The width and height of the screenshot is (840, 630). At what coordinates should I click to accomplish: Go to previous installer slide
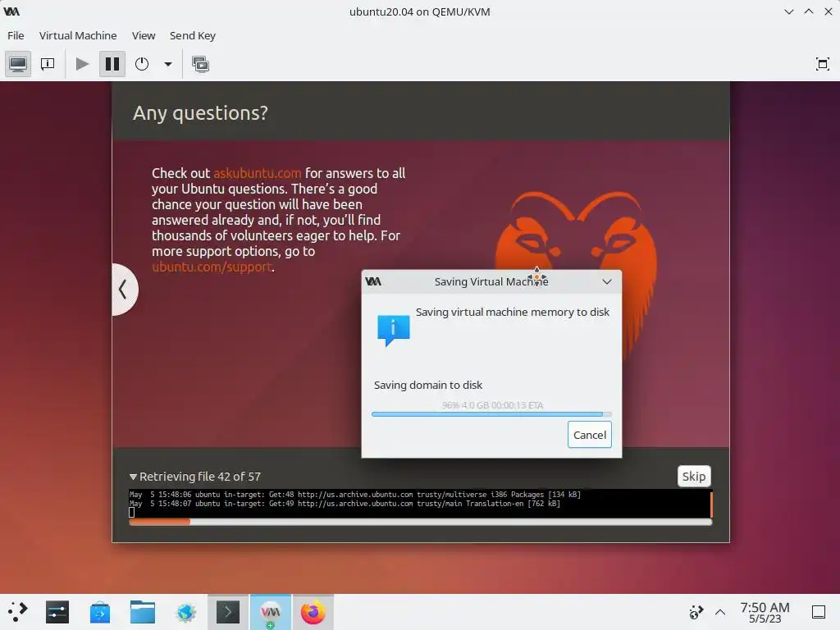click(124, 290)
